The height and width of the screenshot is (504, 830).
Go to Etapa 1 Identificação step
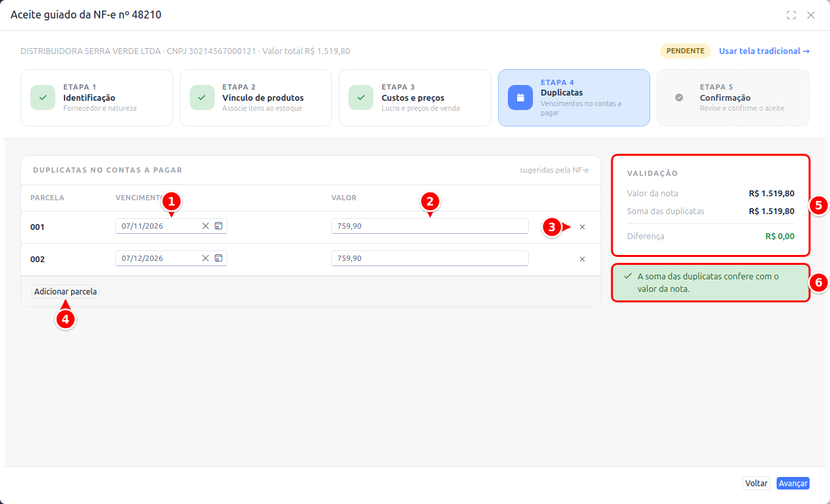[x=97, y=98]
